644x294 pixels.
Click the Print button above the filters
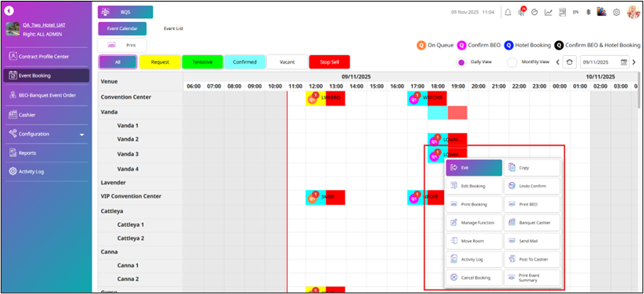(122, 45)
